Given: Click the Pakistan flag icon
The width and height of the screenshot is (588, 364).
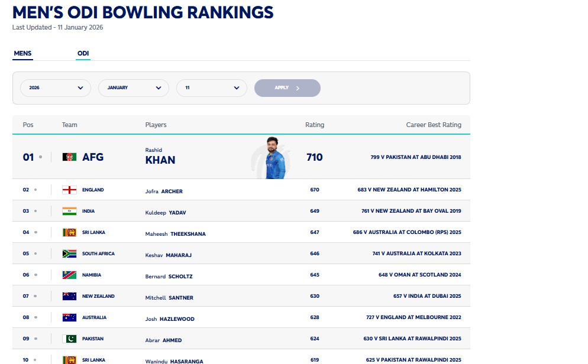Looking at the screenshot, I should [x=69, y=339].
